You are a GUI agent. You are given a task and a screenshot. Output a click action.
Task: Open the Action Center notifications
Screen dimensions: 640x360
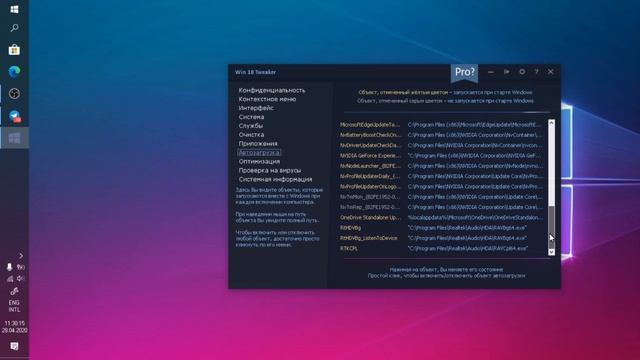pos(14,346)
